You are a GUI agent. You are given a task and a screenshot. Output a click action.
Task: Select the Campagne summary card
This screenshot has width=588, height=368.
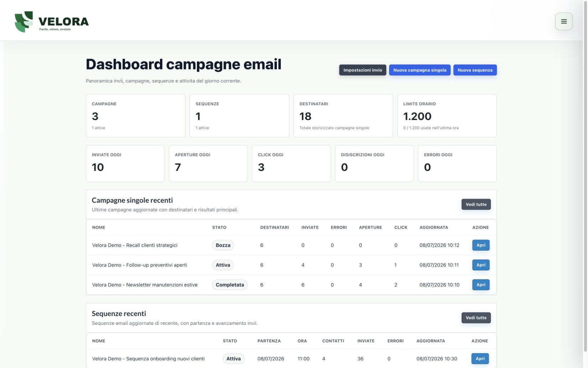[x=135, y=116]
